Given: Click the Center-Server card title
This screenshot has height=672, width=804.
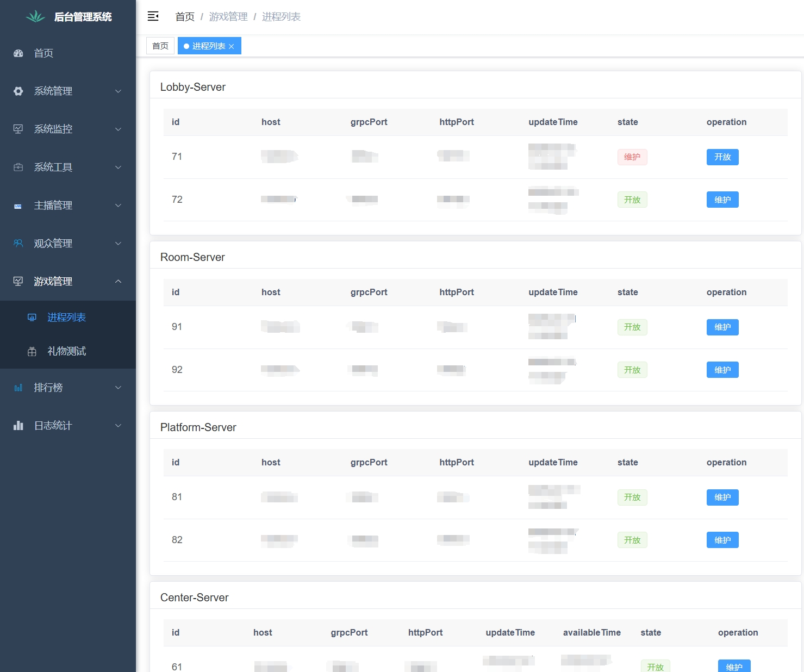Looking at the screenshot, I should [194, 598].
